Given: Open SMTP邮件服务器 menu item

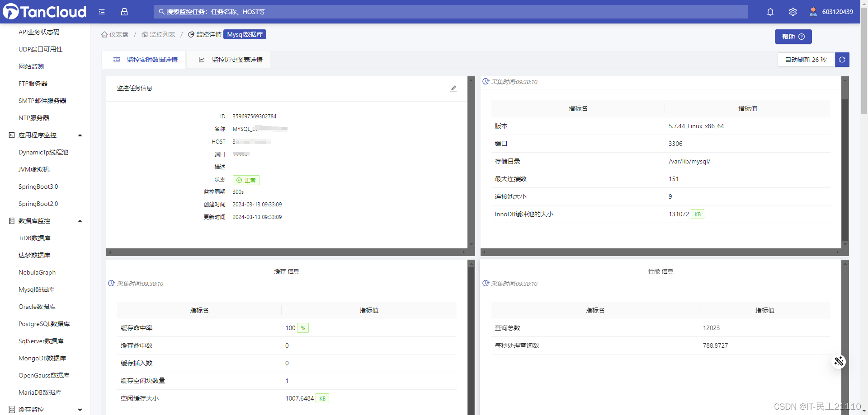Looking at the screenshot, I should point(42,101).
